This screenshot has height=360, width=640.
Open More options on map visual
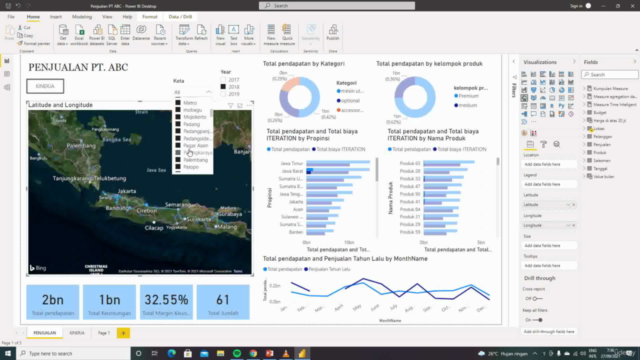(x=249, y=105)
